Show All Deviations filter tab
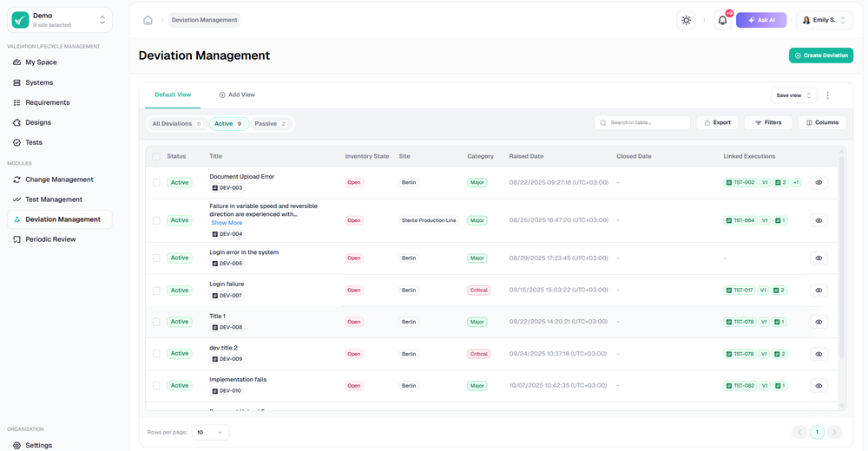Image resolution: width=868 pixels, height=451 pixels. 178,124
